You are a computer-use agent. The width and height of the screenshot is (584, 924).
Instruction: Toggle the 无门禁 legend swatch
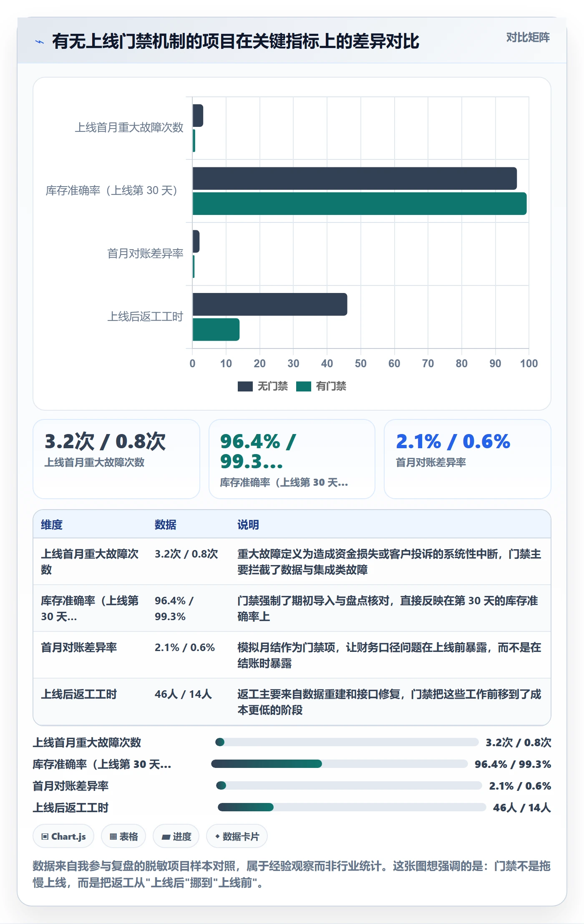pos(245,386)
